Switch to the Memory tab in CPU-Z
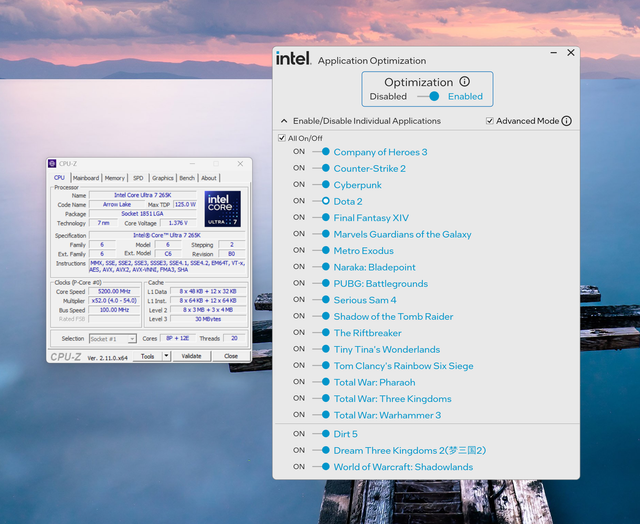Image resolution: width=640 pixels, height=524 pixels. click(115, 178)
